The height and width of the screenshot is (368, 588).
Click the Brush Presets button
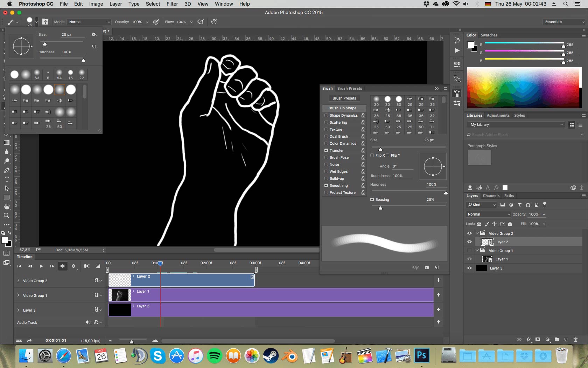point(344,98)
